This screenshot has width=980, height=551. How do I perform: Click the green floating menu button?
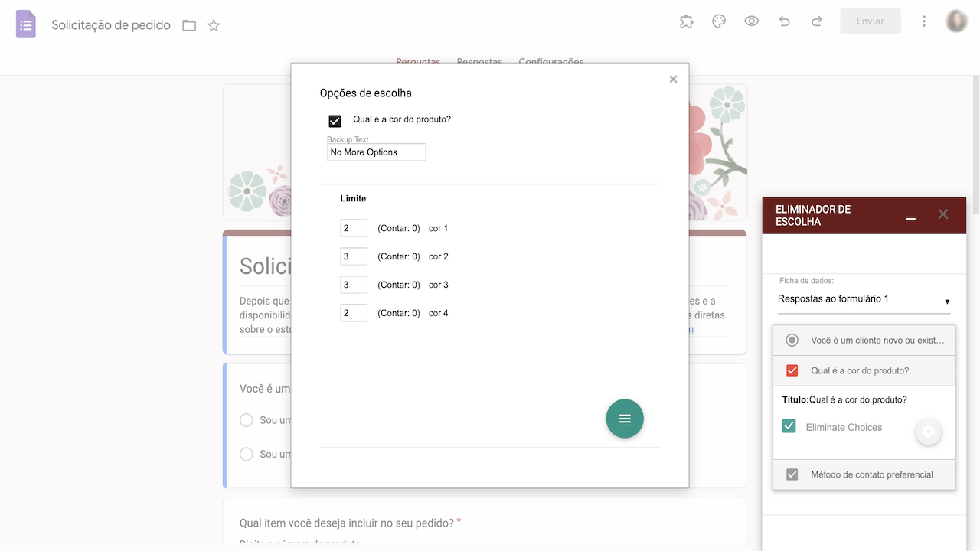pyautogui.click(x=625, y=419)
